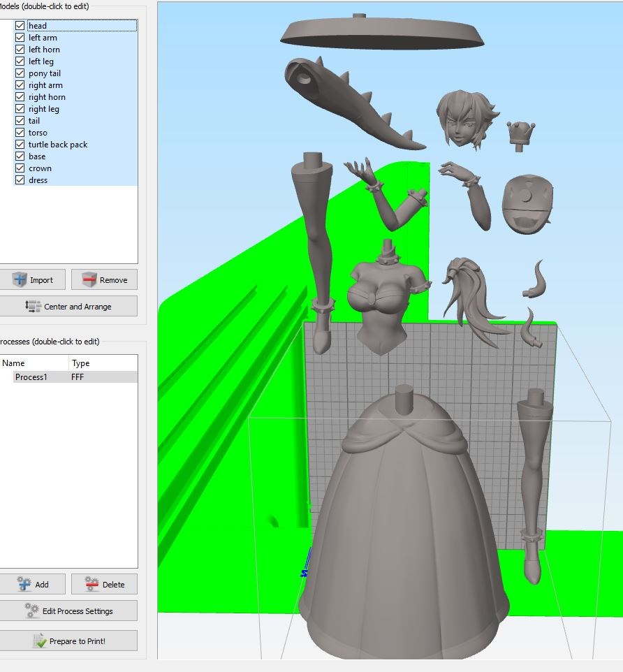Screen dimensions: 623x672
Task: Select the 'base' model name
Action: point(37,156)
